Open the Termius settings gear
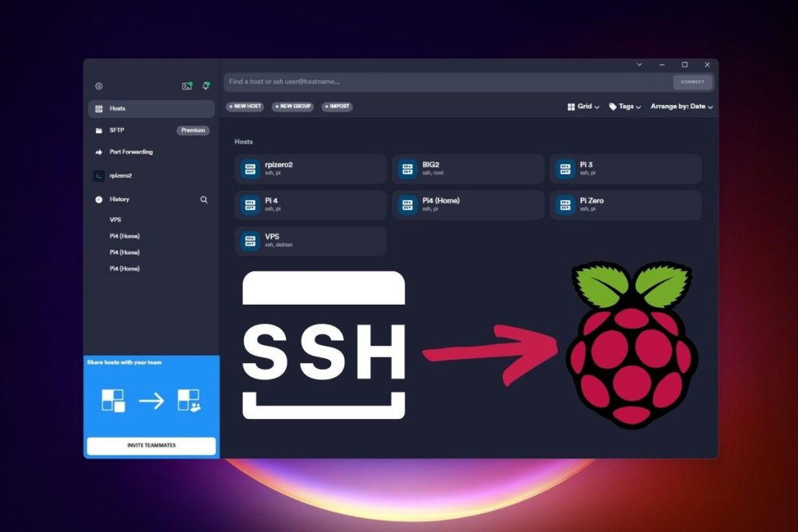The image size is (798, 532). coord(98,85)
